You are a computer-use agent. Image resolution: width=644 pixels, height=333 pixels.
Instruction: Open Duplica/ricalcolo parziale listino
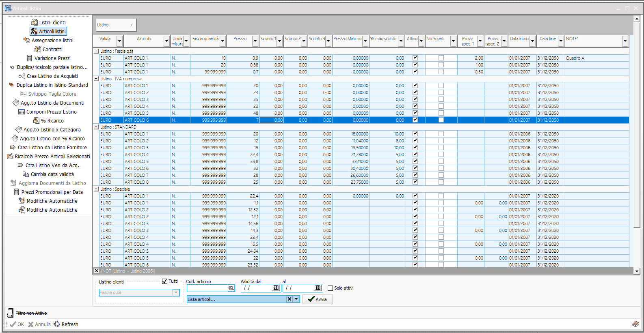[48, 67]
